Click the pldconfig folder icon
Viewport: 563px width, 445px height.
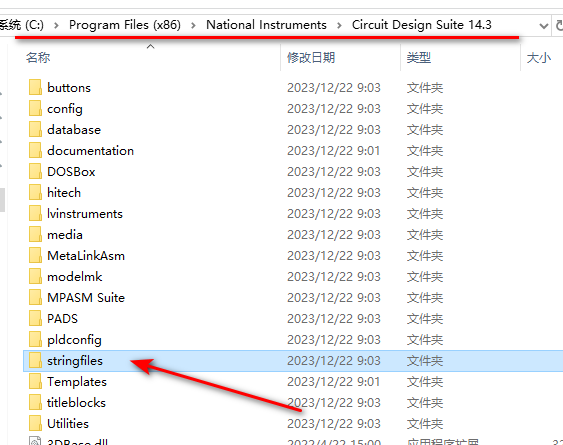(35, 339)
